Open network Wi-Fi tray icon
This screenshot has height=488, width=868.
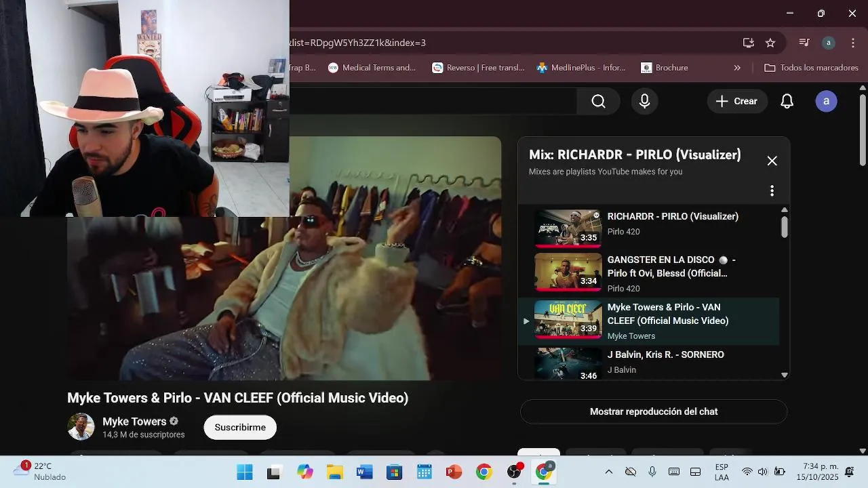[747, 472]
